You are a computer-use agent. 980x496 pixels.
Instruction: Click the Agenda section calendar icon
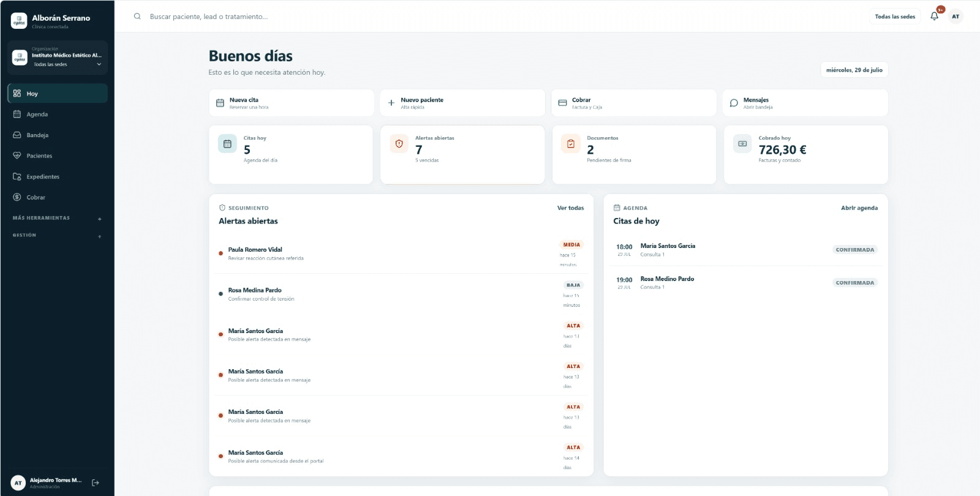click(x=617, y=208)
